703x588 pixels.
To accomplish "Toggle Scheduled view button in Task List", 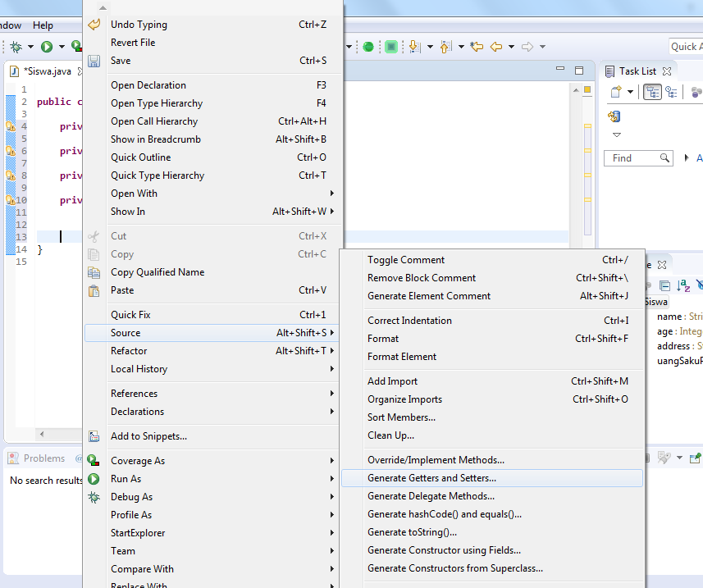I will (x=671, y=92).
